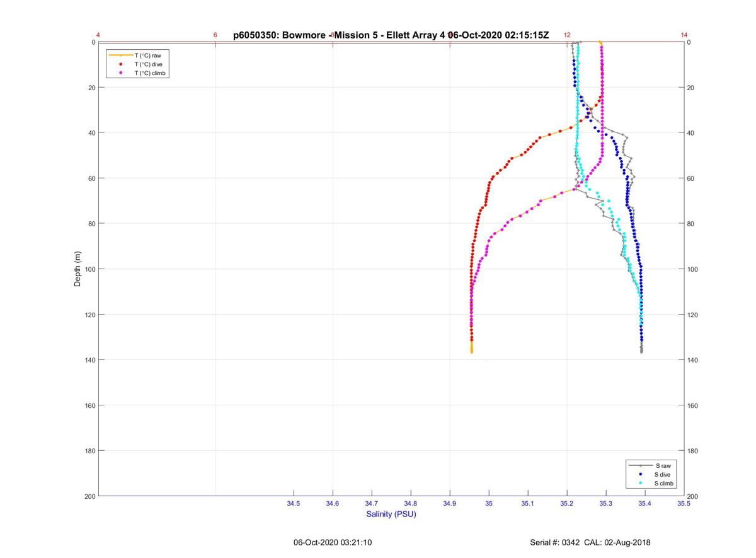756x558 pixels.
Task: Click the 'Depth (m)' axis label
Action: pos(77,269)
